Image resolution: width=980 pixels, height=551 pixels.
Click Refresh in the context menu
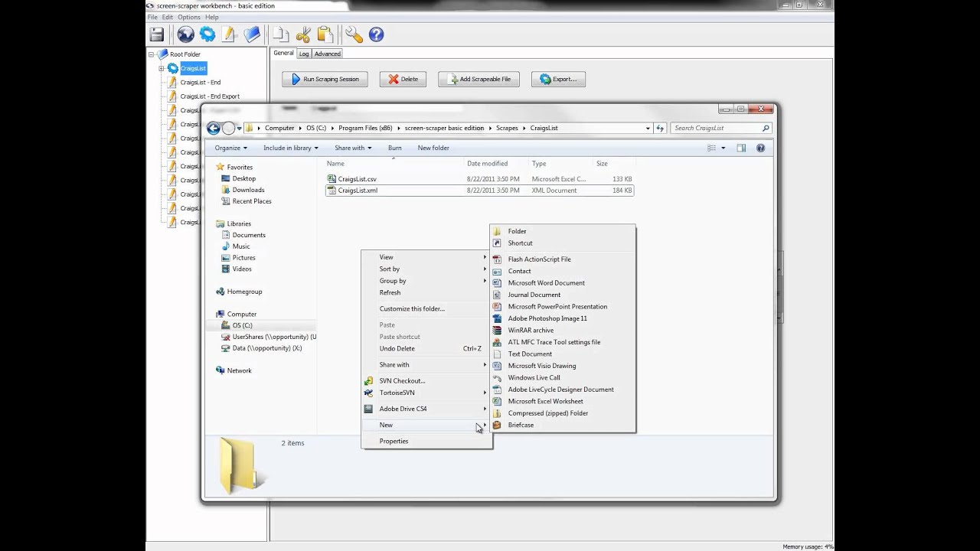tap(426, 292)
